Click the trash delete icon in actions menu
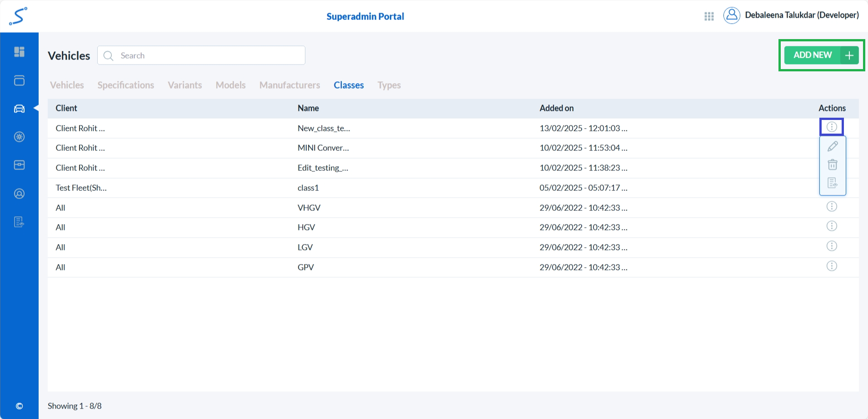 [x=832, y=165]
